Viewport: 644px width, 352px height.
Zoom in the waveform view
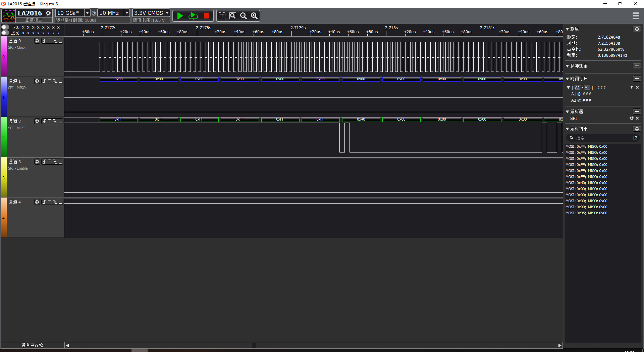(254, 16)
